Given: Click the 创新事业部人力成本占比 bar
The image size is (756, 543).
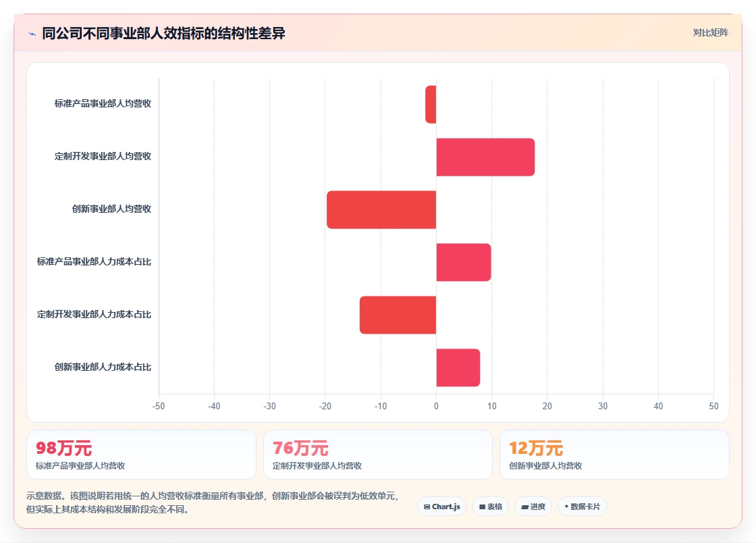Looking at the screenshot, I should 458,367.
